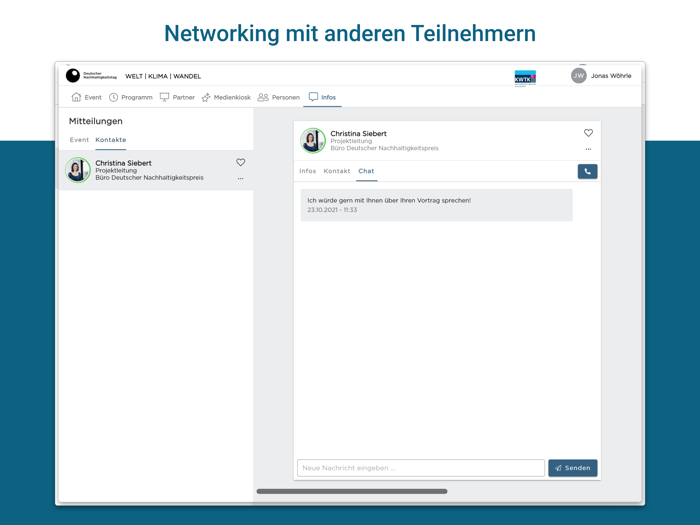Open the Kontakt tab of contact card
Viewport: 700px width, 525px height.
[x=337, y=171]
